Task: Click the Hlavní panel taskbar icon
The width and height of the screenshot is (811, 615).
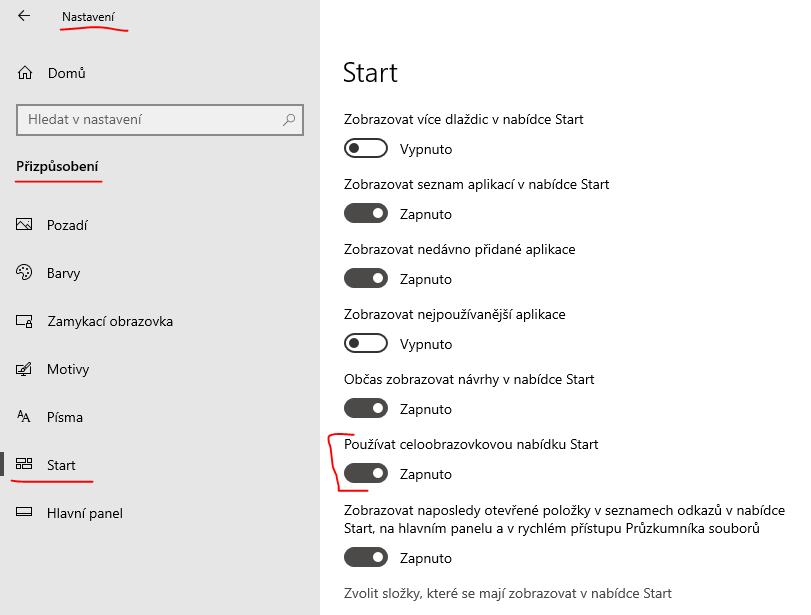Action: click(x=25, y=513)
